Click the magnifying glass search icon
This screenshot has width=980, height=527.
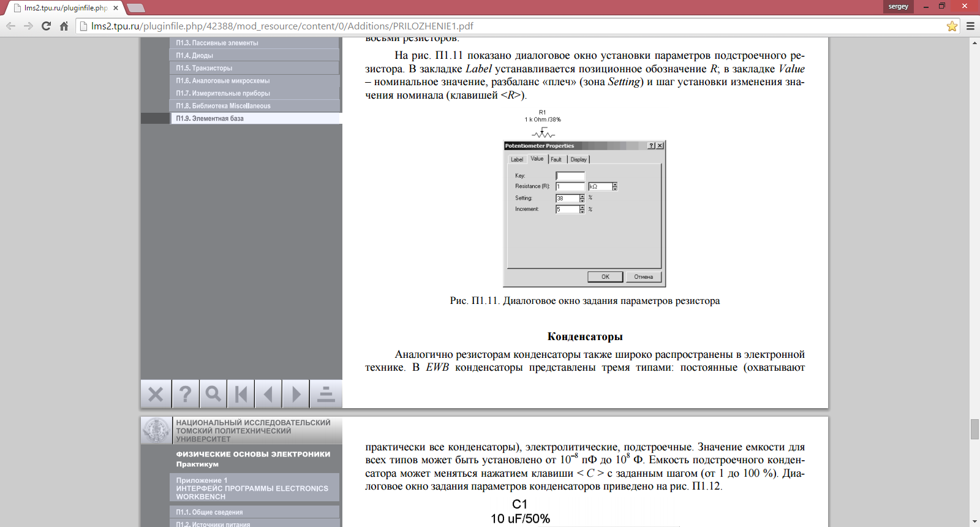click(213, 394)
